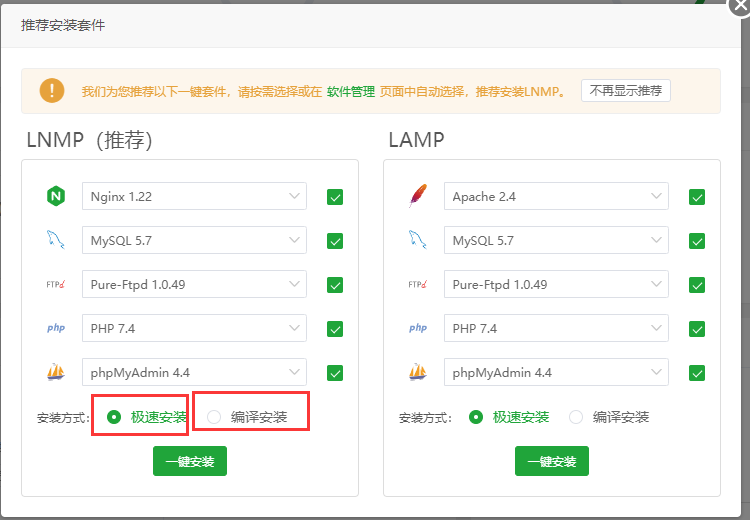Uncheck Pure-Ftpd checkbox in LAMP

(x=697, y=285)
